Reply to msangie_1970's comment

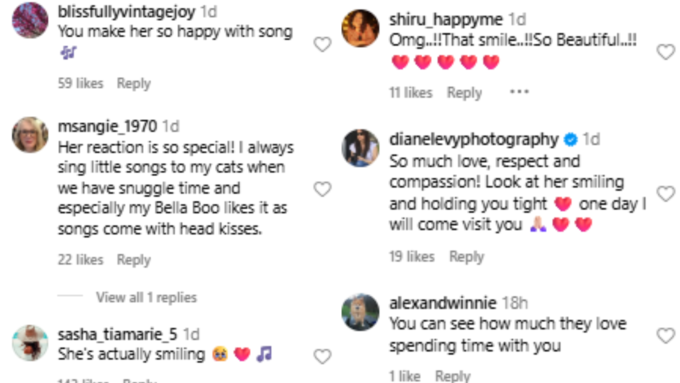pos(134,260)
